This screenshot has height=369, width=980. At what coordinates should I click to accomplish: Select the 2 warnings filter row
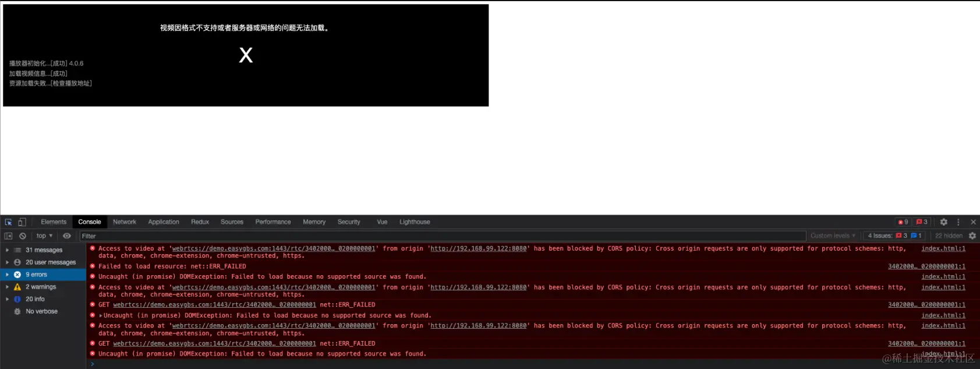(43, 287)
